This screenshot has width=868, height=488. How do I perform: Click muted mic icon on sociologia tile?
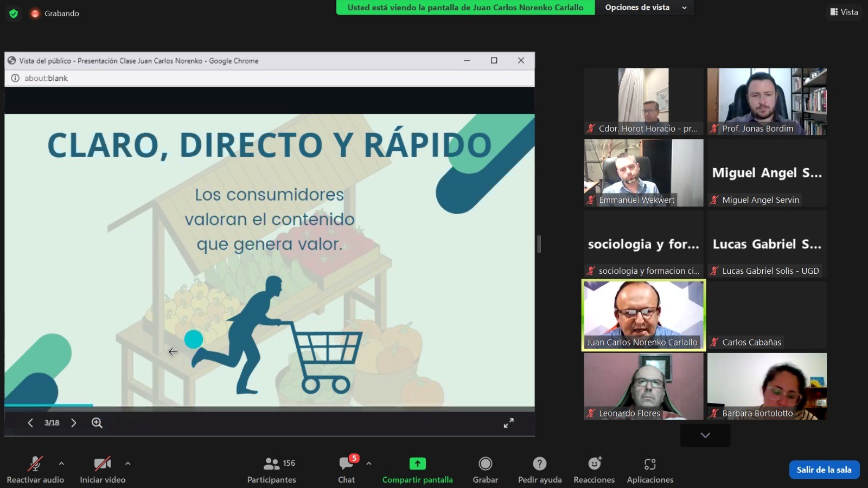[591, 271]
